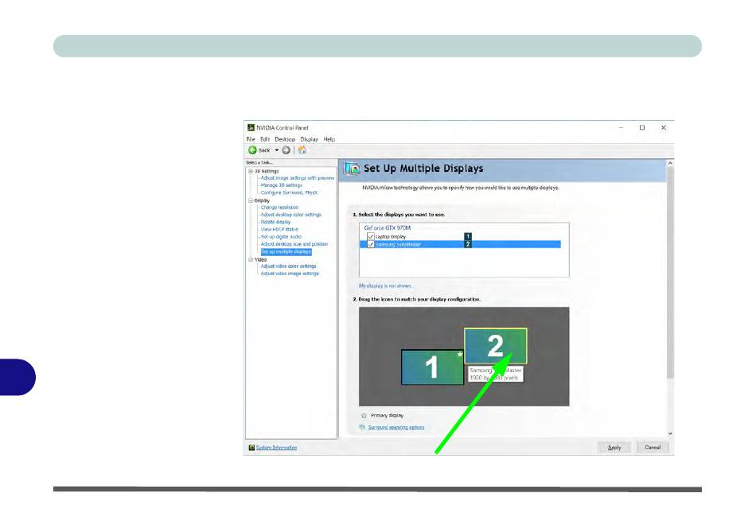Select Set up multiple displays task
Image resolution: width=756 pixels, height=532 pixels.
(x=286, y=252)
